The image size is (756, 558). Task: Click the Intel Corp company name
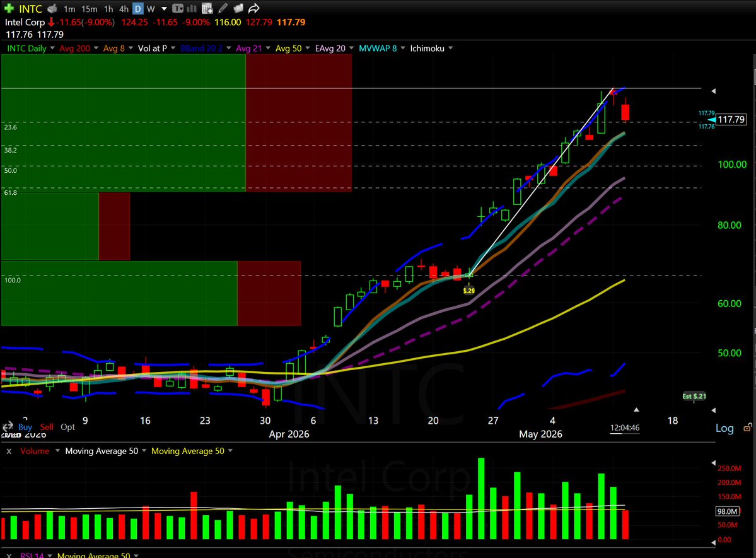(25, 22)
